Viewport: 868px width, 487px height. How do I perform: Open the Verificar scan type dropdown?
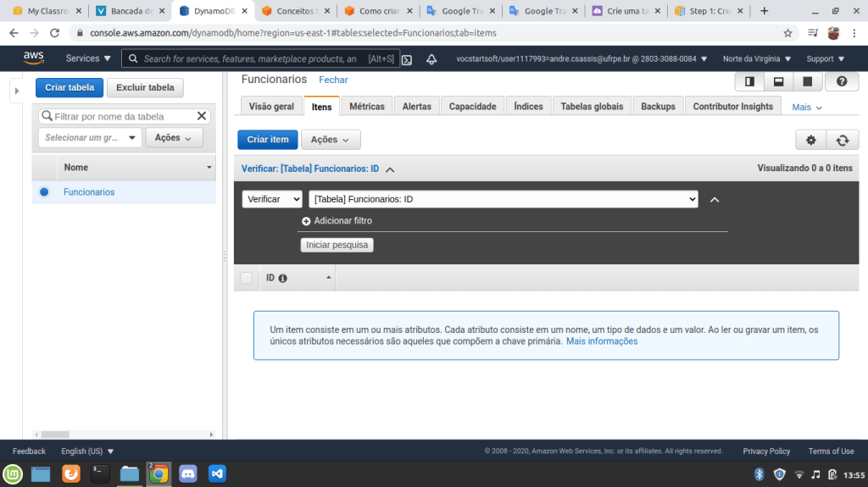click(x=272, y=199)
